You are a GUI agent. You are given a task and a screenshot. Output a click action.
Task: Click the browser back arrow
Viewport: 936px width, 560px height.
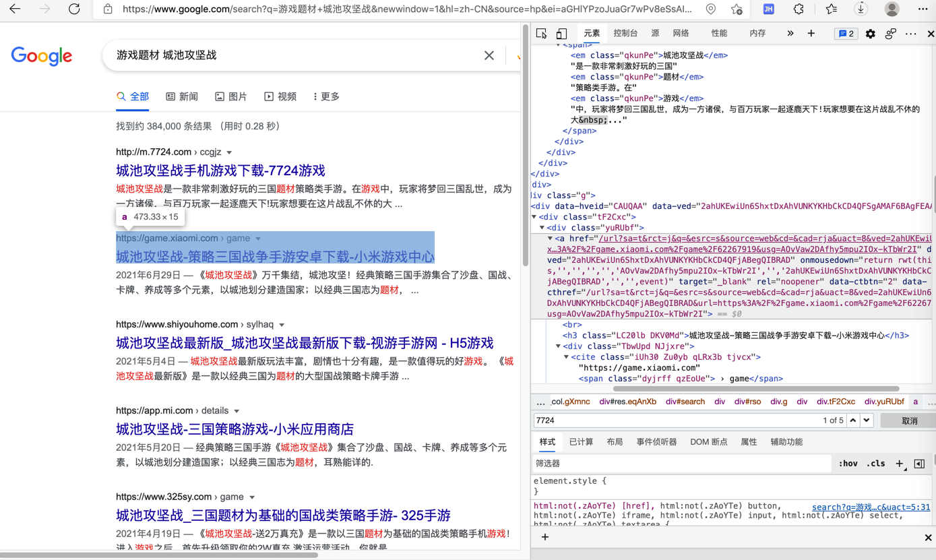pos(15,9)
